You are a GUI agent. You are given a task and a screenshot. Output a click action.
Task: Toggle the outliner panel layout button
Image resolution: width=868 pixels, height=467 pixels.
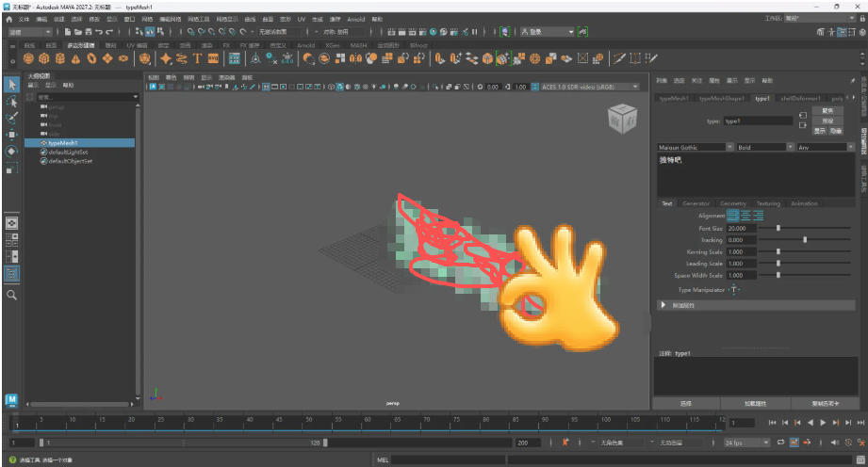(x=11, y=273)
